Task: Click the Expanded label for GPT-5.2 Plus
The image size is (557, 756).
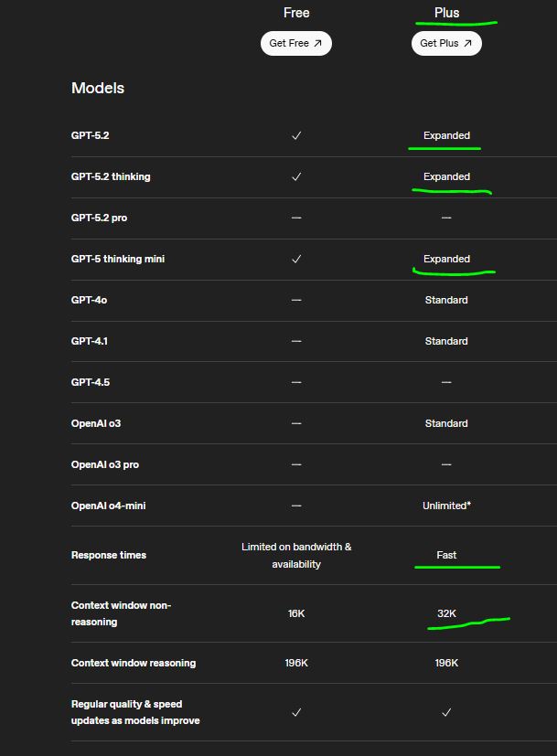Action: pos(446,135)
